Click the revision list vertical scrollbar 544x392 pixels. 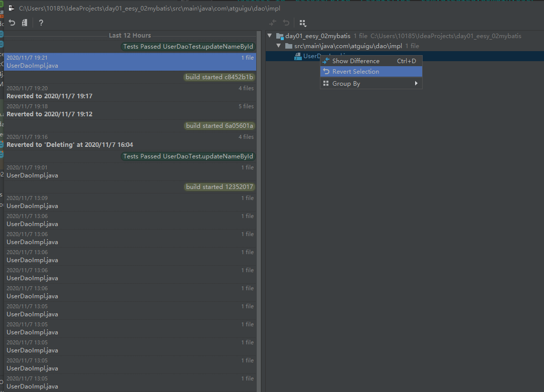coord(258,201)
